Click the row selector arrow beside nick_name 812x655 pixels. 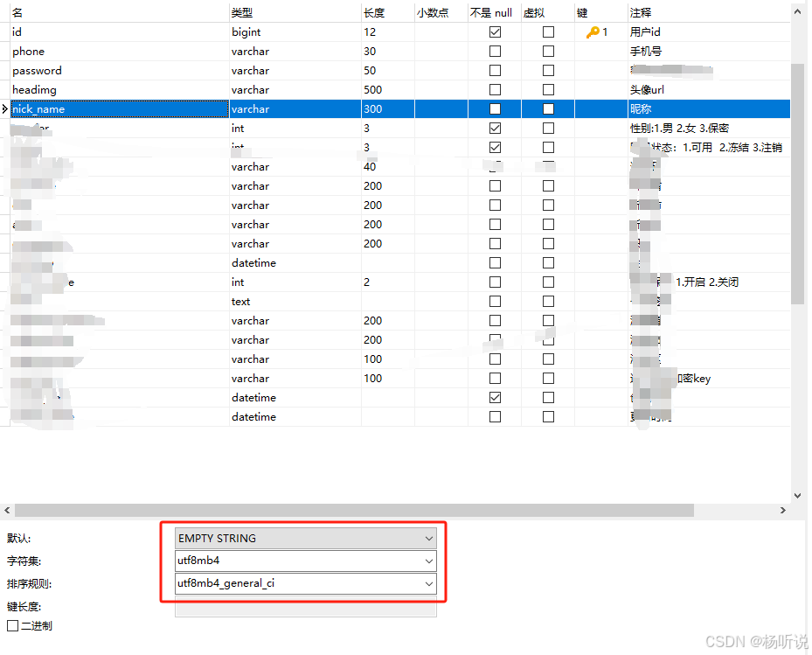click(3, 108)
